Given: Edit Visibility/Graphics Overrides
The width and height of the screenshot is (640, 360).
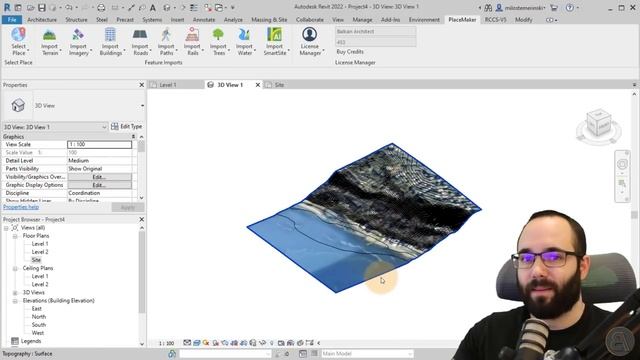Looking at the screenshot, I should (x=99, y=177).
